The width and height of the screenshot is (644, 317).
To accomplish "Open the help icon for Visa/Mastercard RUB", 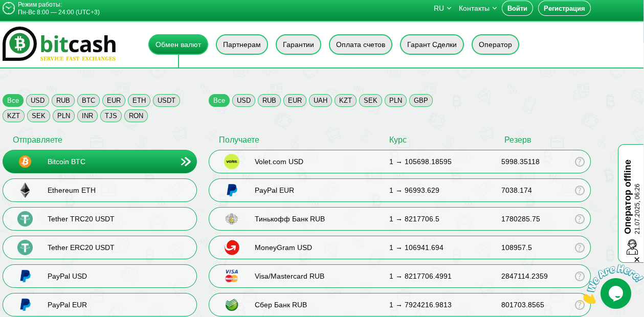I will [580, 276].
